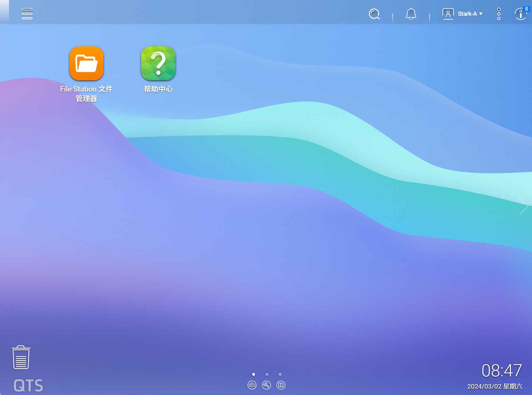Open the myQNAPcloud cloud icon at bottom
The height and width of the screenshot is (395, 532).
coord(252,385)
